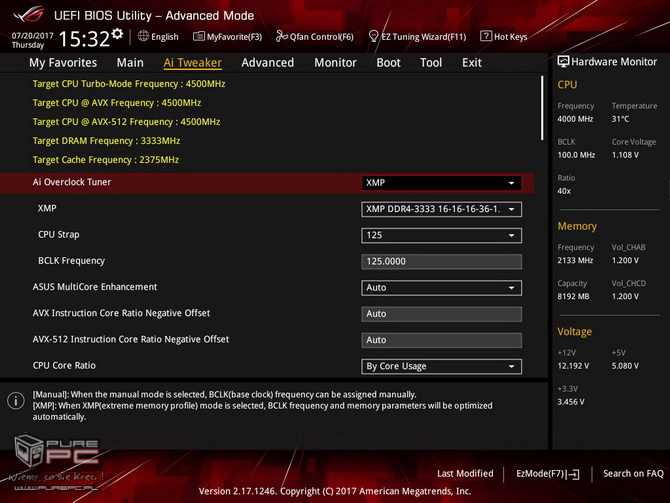Open the XMP profile dropdown
The width and height of the screenshot is (670, 503).
click(x=441, y=209)
